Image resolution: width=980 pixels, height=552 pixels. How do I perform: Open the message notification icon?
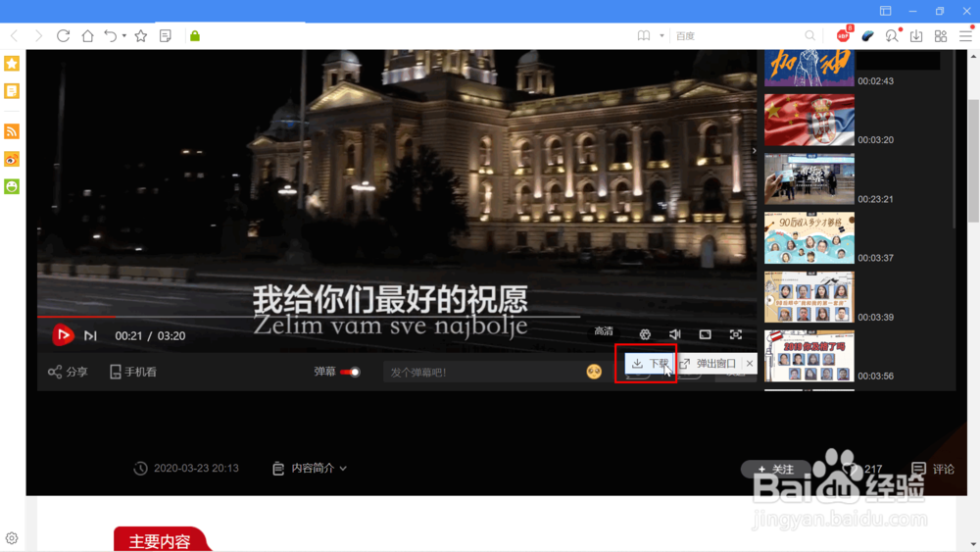point(892,35)
